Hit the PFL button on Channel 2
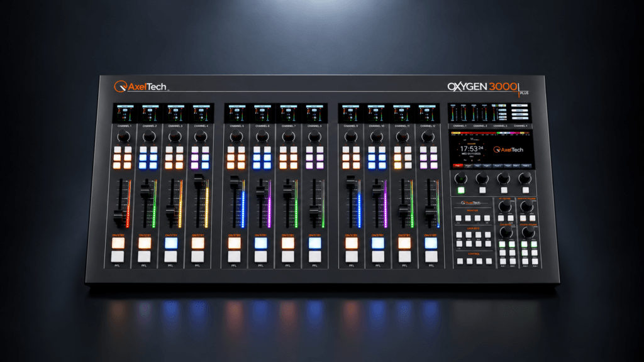644x362 pixels. [144, 256]
